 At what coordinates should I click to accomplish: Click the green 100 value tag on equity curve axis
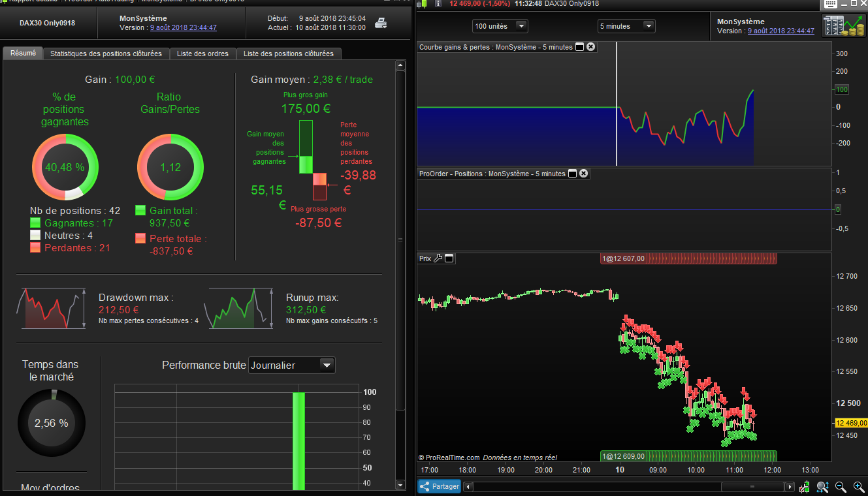(x=842, y=89)
